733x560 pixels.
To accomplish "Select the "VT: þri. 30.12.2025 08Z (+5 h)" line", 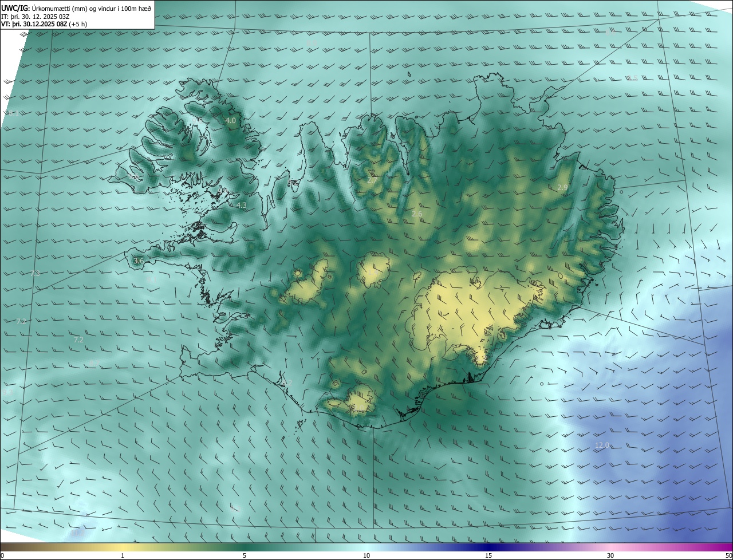I will (x=44, y=24).
